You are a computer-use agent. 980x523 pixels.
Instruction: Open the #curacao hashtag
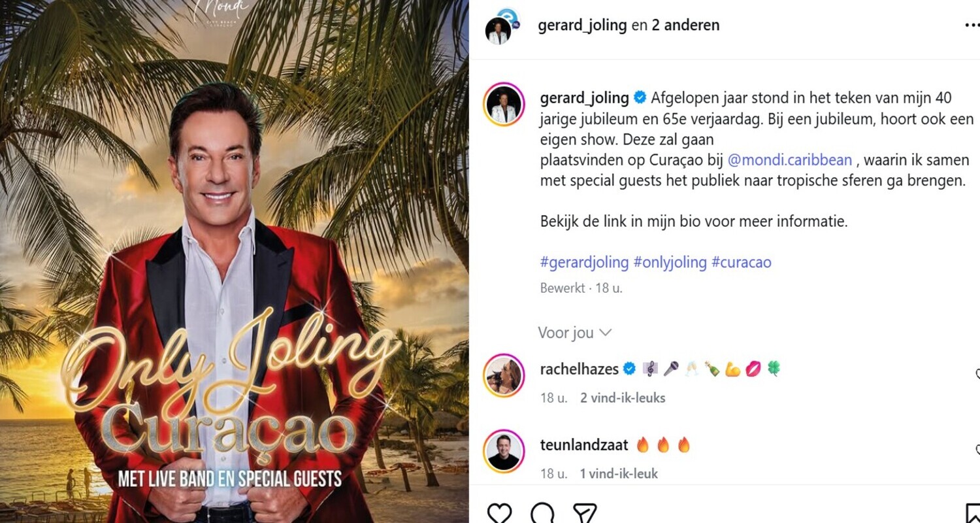pos(742,263)
